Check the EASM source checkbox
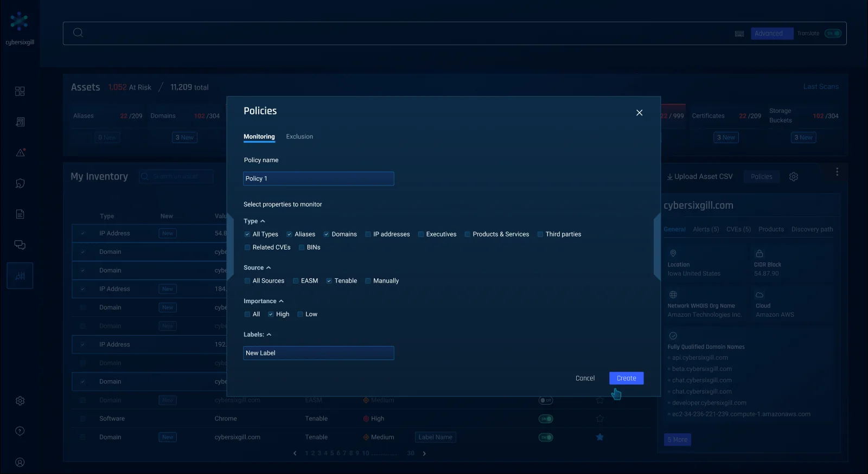Image resolution: width=868 pixels, height=474 pixels. pos(296,281)
